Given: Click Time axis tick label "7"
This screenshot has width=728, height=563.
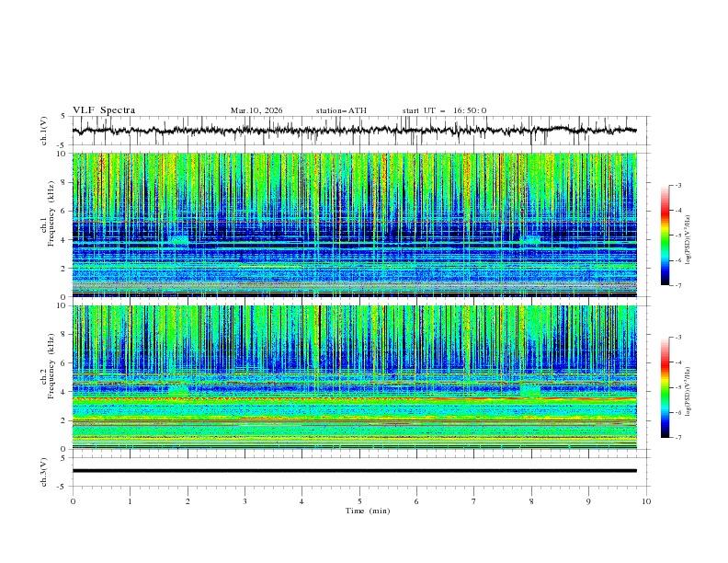Looking at the screenshot, I should click(x=474, y=501).
